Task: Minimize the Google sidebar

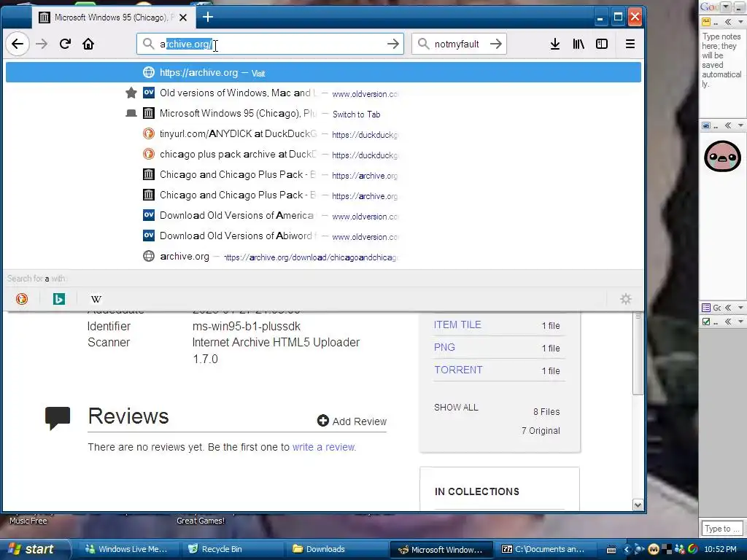Action: coord(739,7)
